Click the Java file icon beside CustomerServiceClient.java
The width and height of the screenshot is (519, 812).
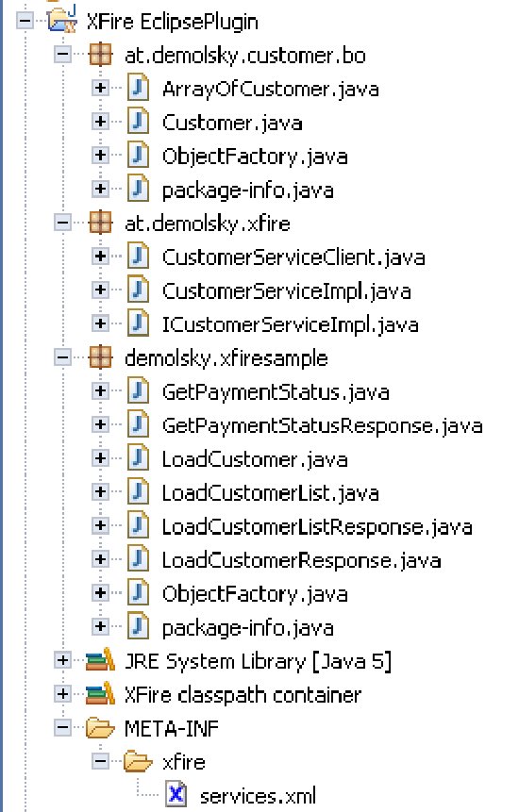click(138, 257)
